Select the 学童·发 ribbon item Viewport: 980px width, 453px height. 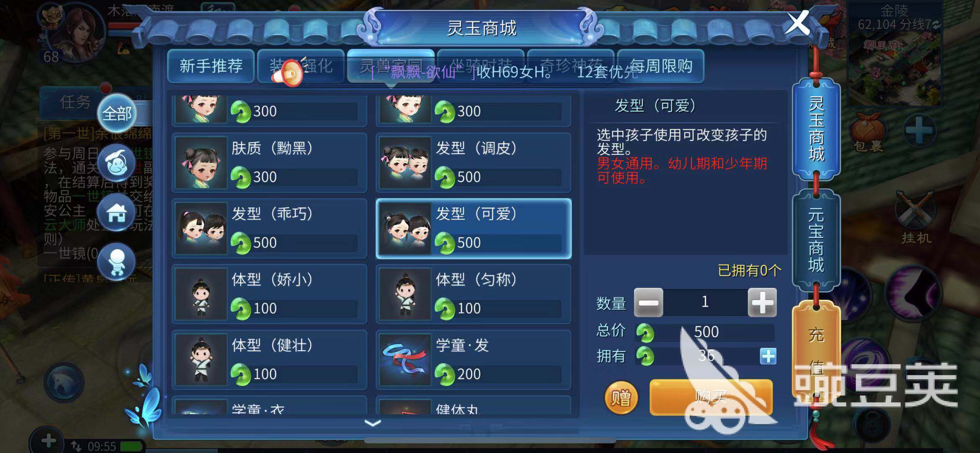click(473, 360)
